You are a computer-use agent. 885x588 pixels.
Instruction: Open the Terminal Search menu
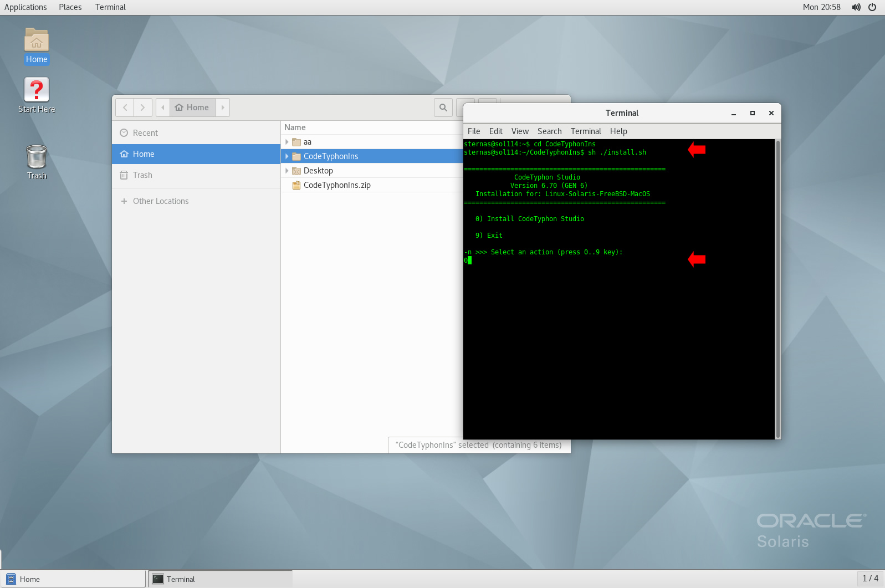550,131
